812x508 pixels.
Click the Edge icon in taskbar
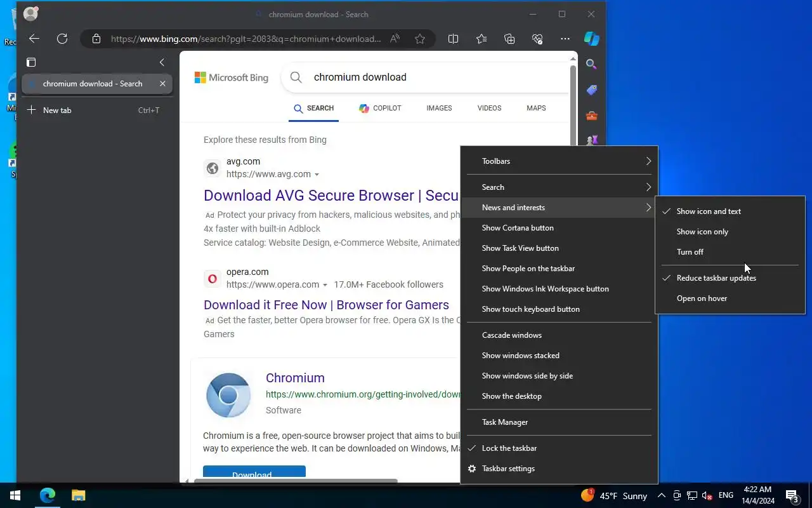[x=48, y=495]
